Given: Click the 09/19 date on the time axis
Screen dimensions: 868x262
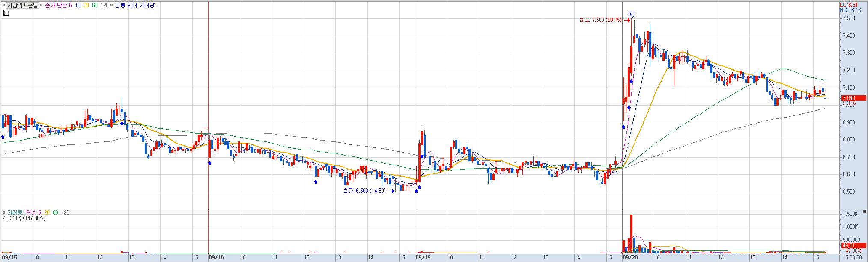Looking at the screenshot, I should pyautogui.click(x=423, y=258).
